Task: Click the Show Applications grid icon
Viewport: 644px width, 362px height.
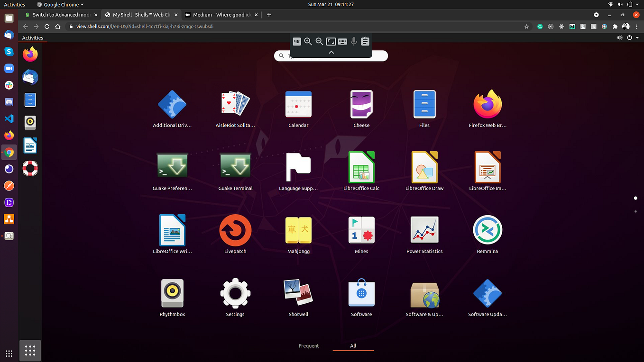Action: pyautogui.click(x=30, y=351)
